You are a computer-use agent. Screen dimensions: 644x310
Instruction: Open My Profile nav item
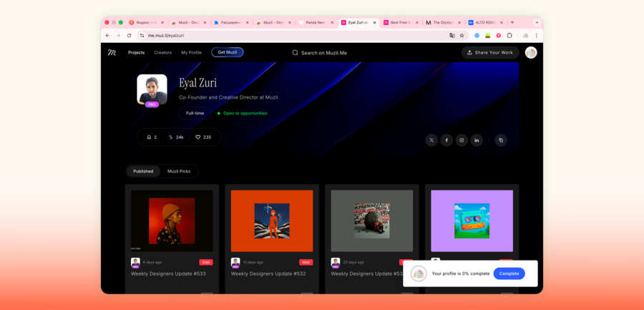pyautogui.click(x=191, y=53)
